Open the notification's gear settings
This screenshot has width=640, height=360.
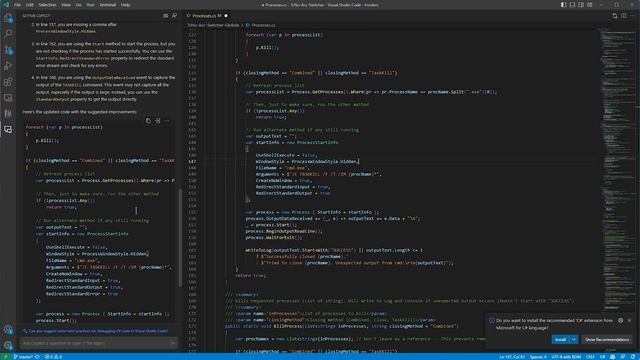[x=620, y=320]
